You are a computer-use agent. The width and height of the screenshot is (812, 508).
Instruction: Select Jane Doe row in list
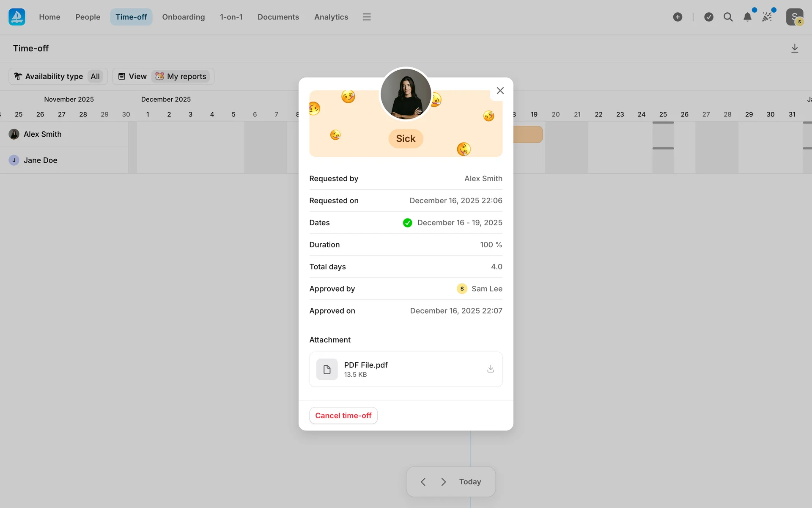40,160
